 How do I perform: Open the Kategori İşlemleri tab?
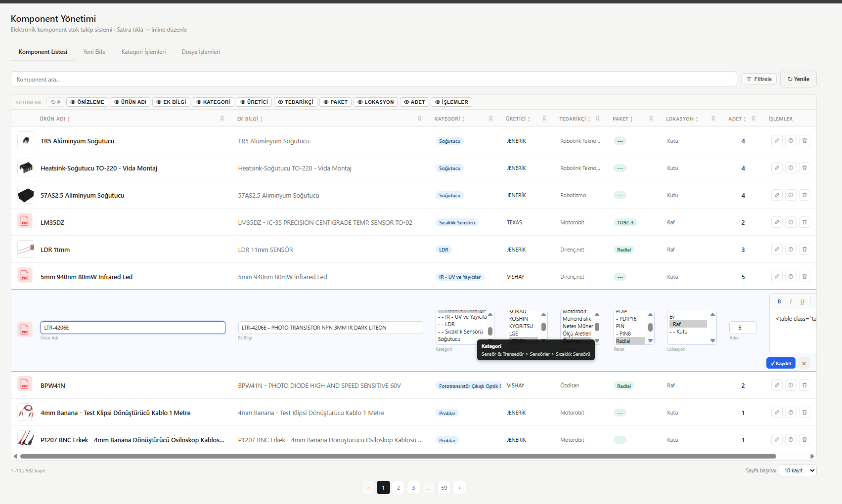click(x=143, y=52)
